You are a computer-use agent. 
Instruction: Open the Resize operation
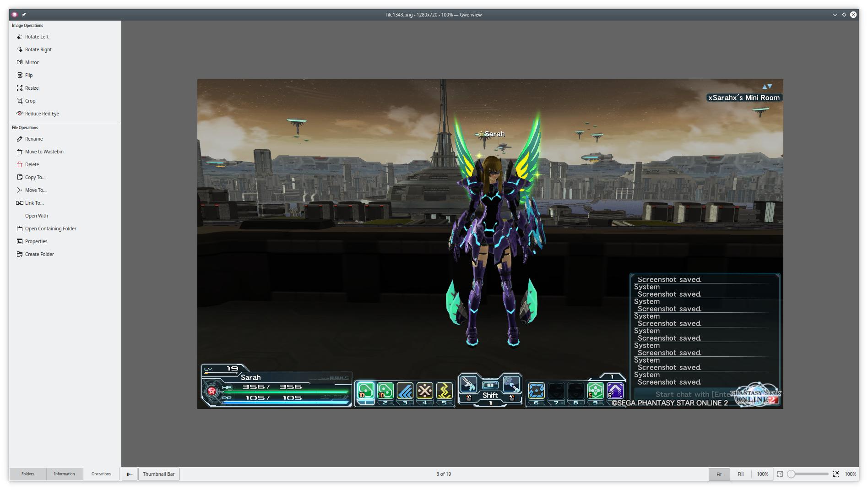click(32, 88)
